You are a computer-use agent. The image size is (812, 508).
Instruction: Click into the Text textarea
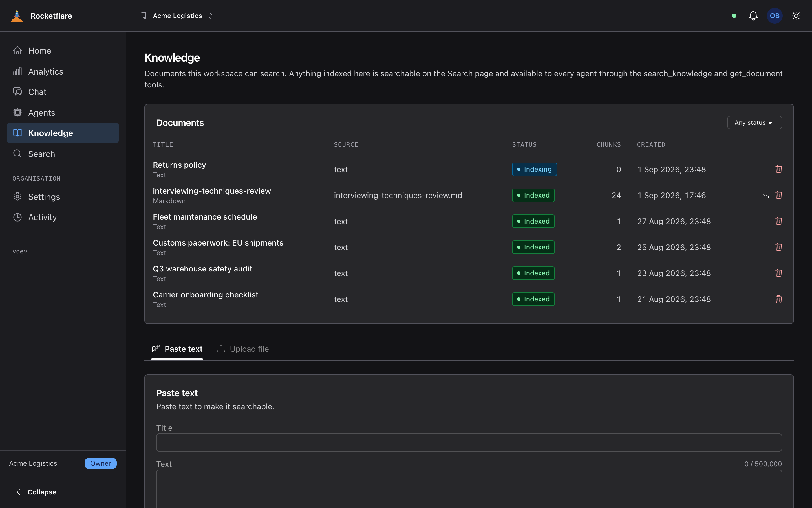469,489
